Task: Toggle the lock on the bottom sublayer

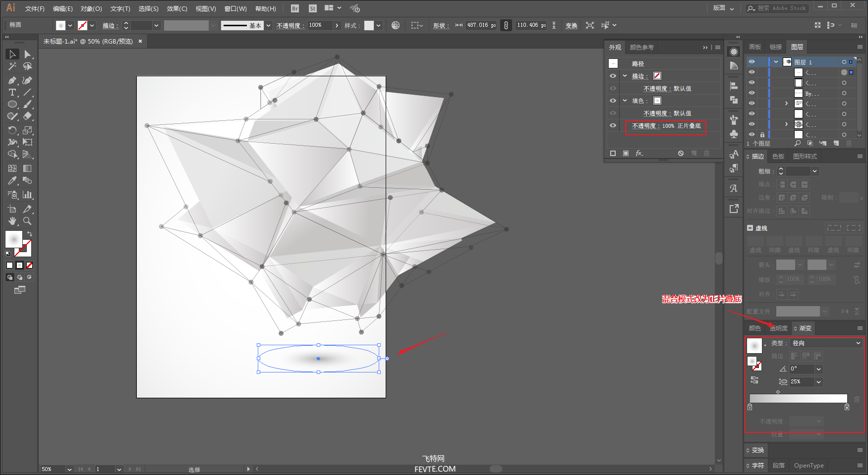Action: click(762, 135)
